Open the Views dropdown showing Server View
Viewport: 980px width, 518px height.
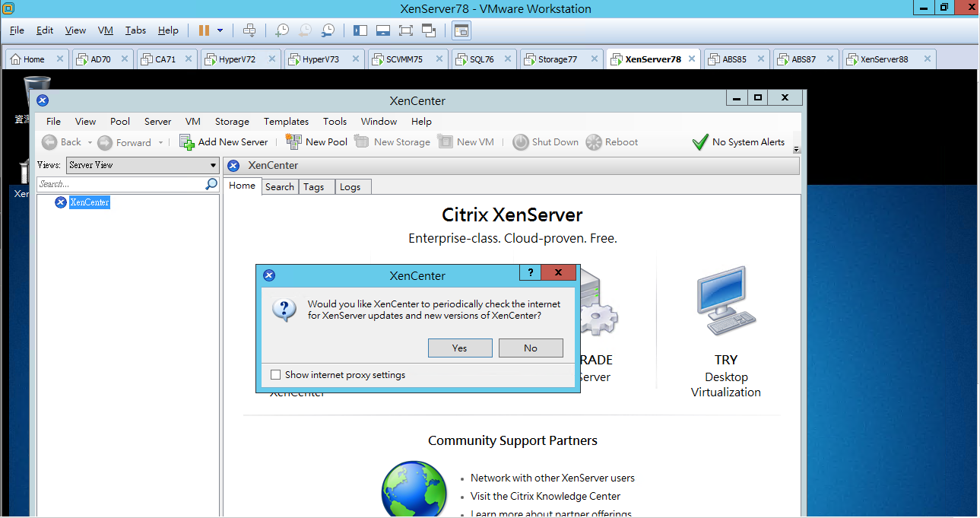click(142, 165)
